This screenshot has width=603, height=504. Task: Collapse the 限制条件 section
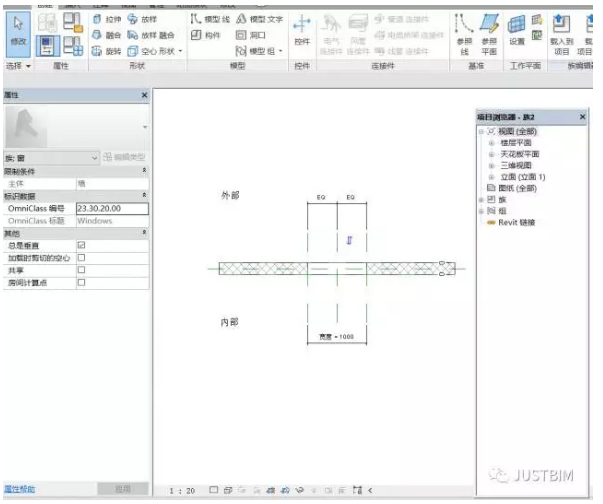click(x=144, y=170)
